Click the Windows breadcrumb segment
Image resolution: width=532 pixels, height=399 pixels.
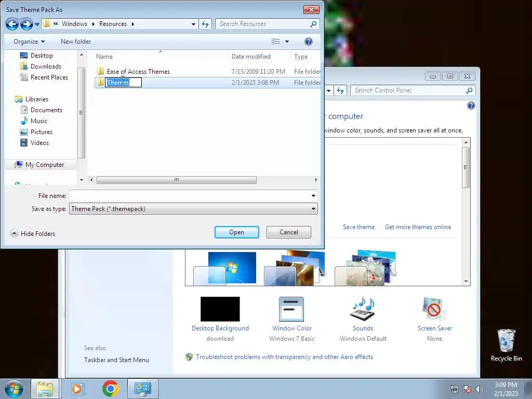74,24
